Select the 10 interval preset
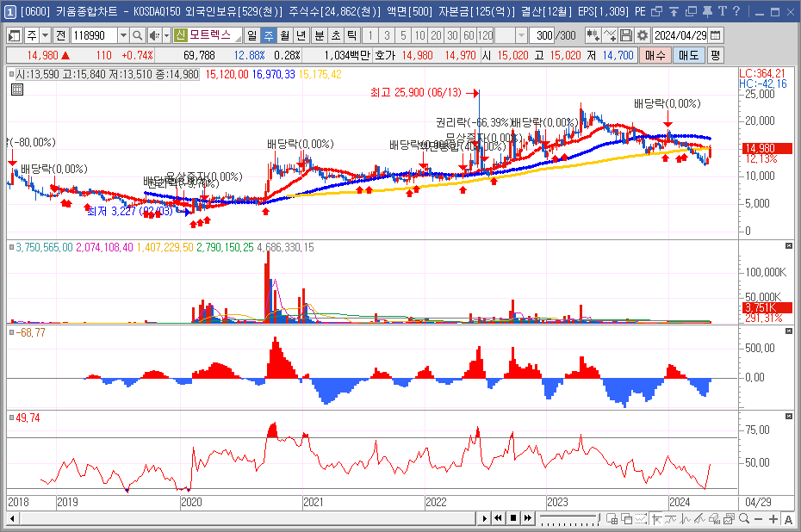801x532 pixels. (419, 35)
